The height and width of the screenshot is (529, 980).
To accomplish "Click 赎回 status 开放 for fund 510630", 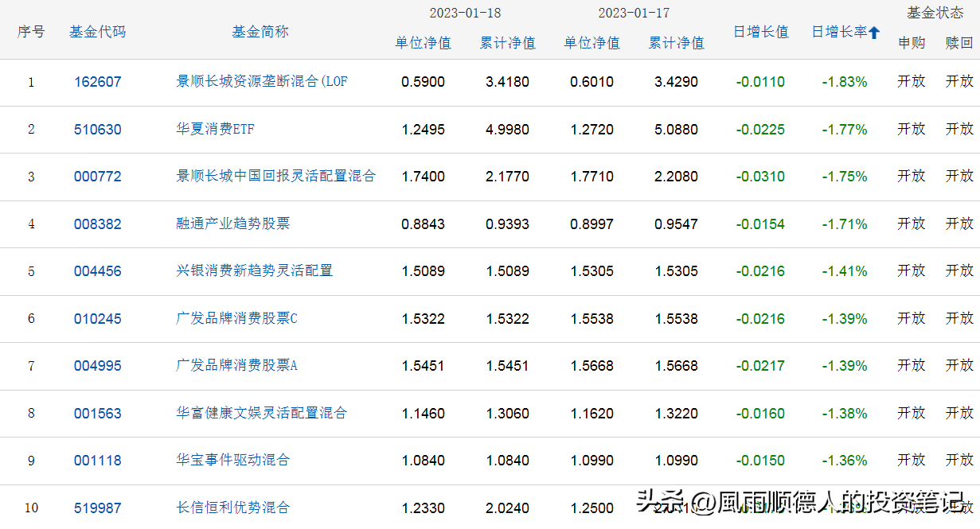I will coord(959,128).
